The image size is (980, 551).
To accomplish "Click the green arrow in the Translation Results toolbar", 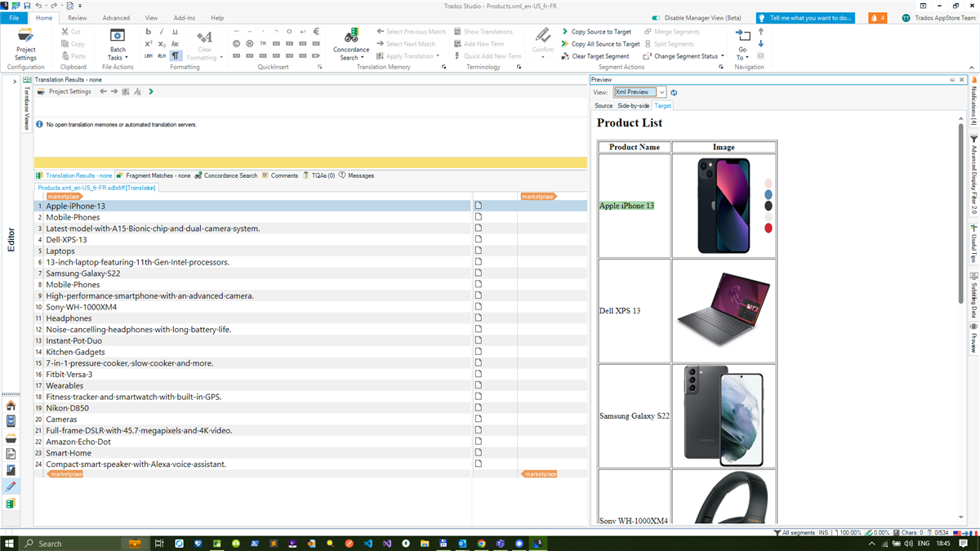I will tap(151, 91).
